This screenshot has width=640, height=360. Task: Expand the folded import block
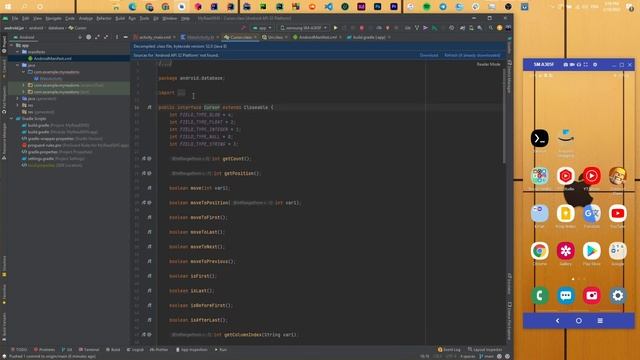181,93
